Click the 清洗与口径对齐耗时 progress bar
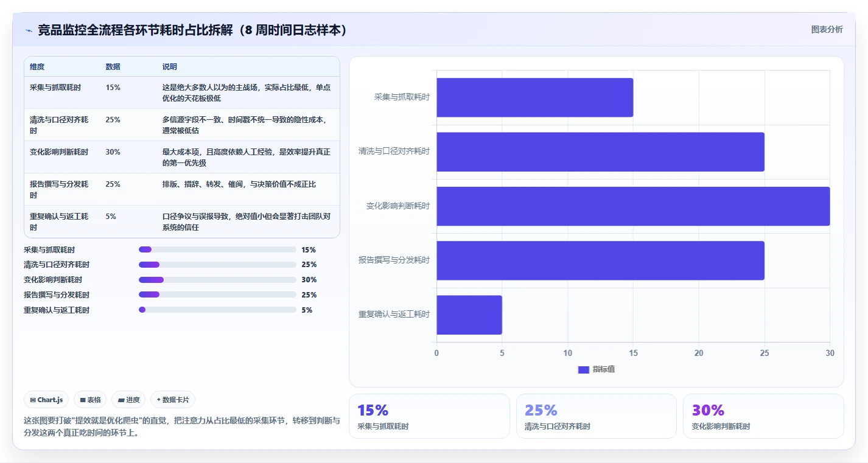Viewport: 868px width, 463px height. (217, 265)
